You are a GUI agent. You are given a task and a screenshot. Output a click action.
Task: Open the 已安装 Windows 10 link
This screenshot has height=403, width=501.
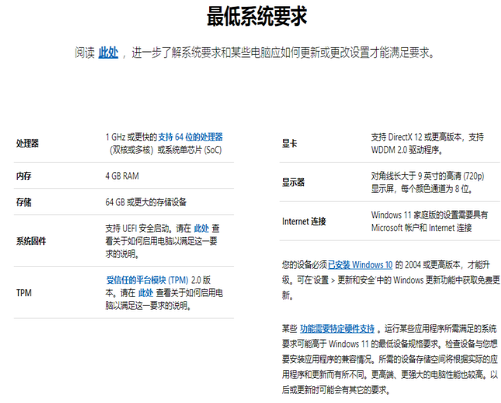pyautogui.click(x=360, y=265)
